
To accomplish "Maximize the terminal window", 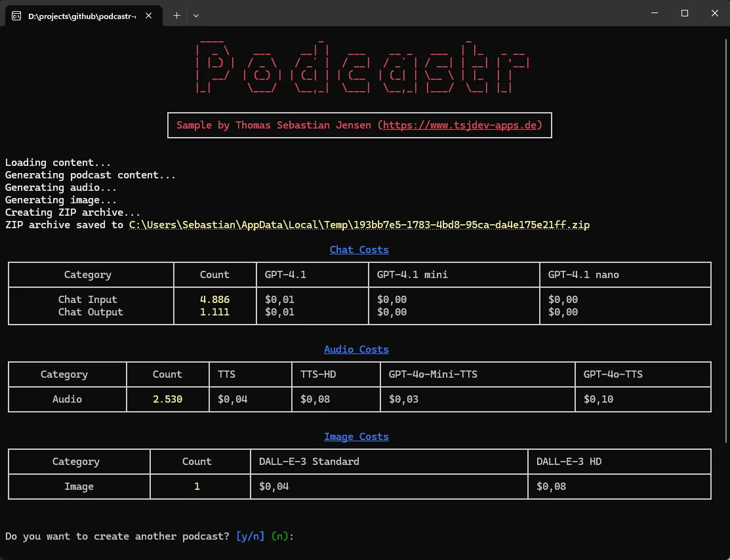I will click(685, 13).
